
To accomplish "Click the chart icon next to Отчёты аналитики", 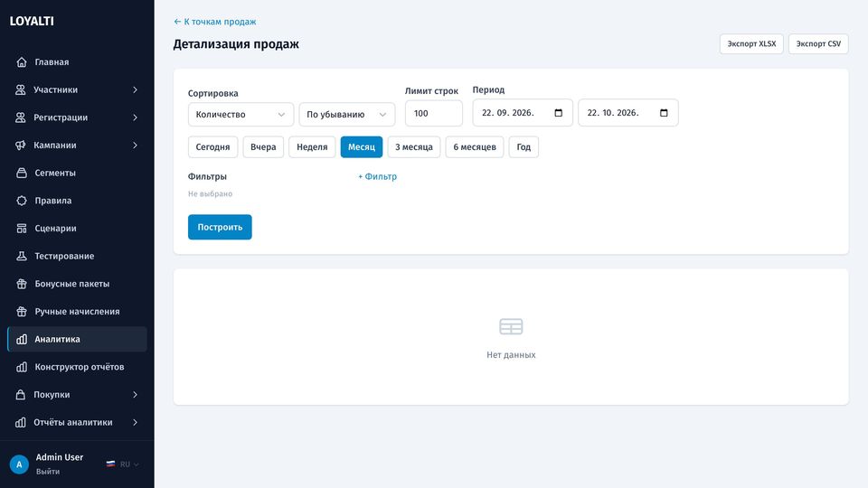I will [x=21, y=422].
